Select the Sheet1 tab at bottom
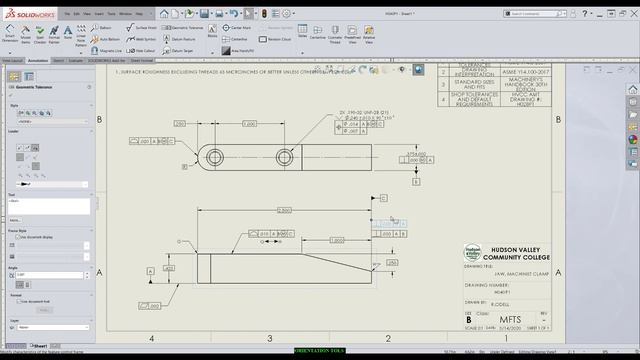640x360 pixels. [x=39, y=346]
